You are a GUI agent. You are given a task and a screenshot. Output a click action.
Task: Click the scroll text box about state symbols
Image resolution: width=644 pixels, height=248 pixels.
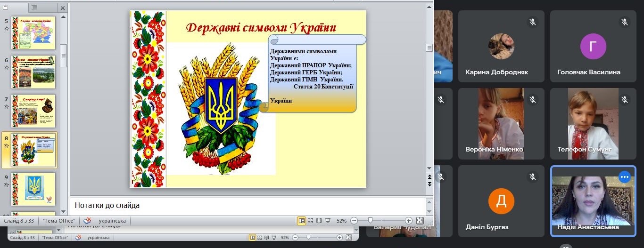(x=312, y=73)
